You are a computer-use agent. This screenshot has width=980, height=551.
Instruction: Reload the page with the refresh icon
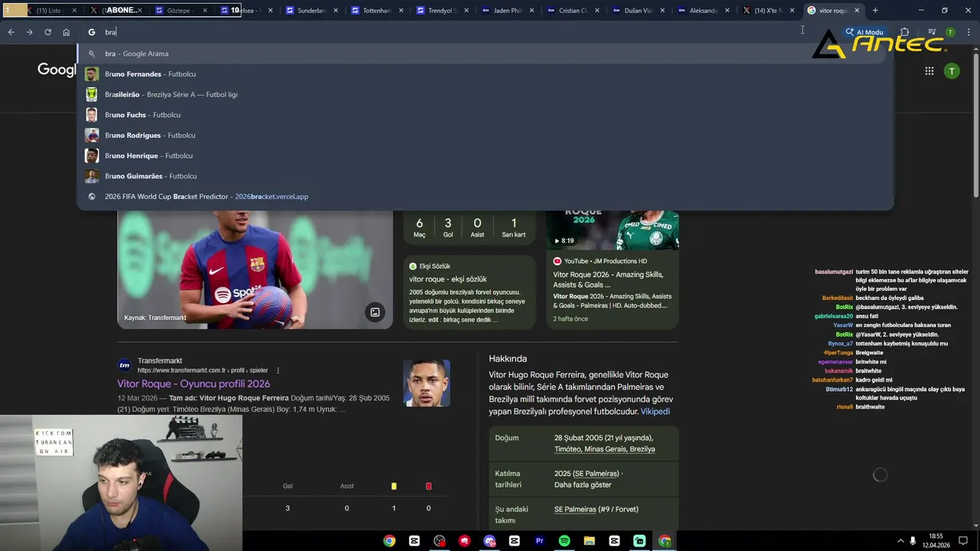47,32
